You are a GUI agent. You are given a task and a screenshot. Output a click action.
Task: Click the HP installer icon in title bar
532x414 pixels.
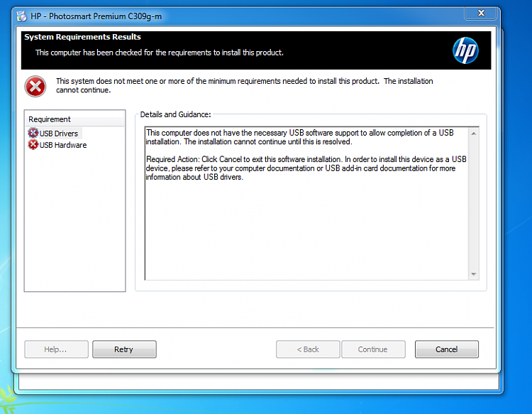(22, 16)
